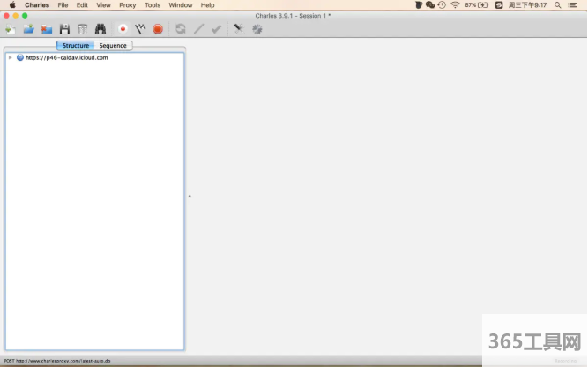
Task: Click the New Session toolbar icon
Action: click(11, 29)
